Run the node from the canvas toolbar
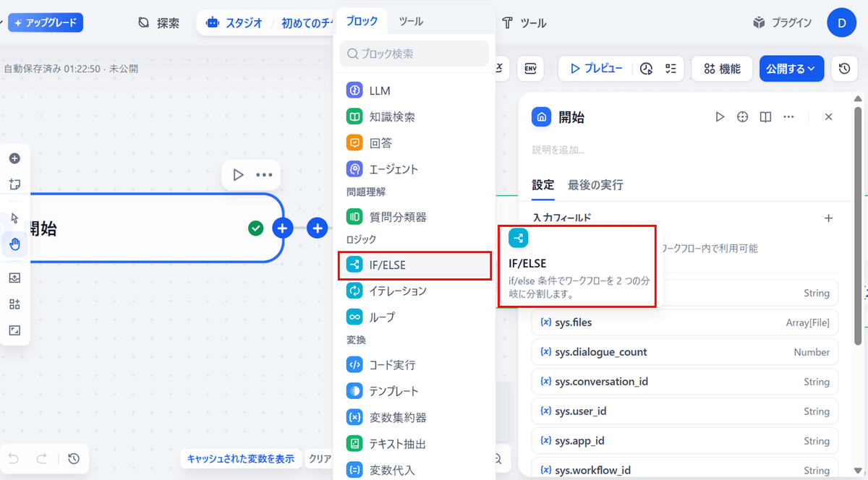 click(238, 175)
